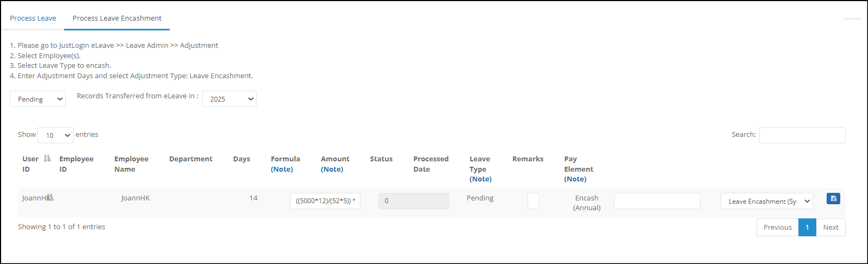Go to the Next page
Viewport: 868px width, 264px height.
830,227
